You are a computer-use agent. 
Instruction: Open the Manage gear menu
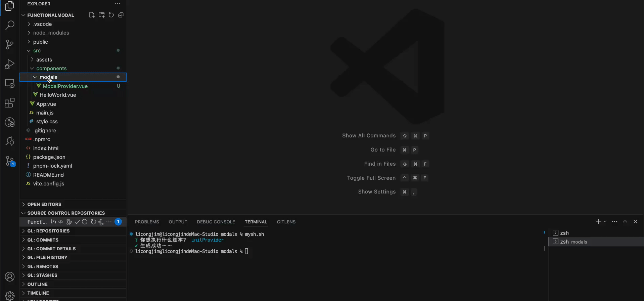click(x=10, y=296)
